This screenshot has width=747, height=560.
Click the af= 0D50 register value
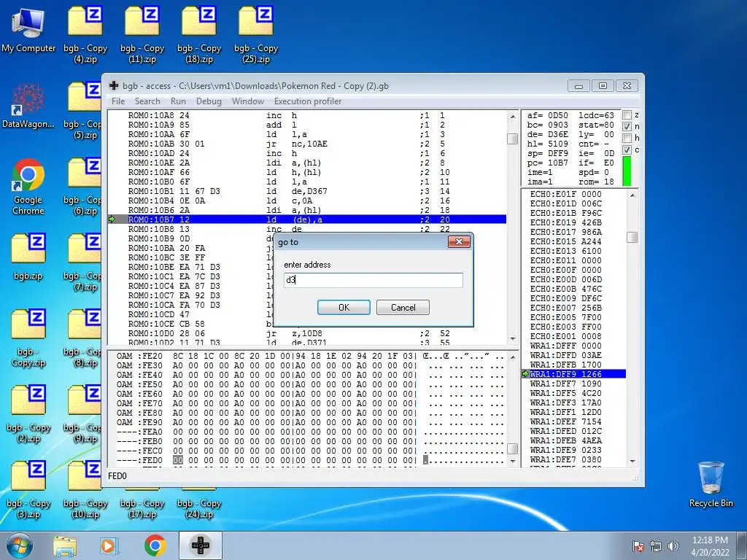click(547, 115)
